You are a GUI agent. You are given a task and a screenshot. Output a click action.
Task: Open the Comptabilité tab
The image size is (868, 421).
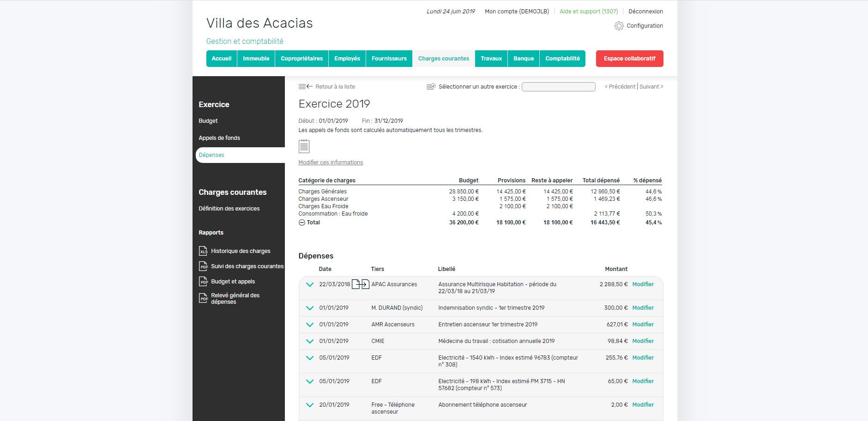click(x=562, y=59)
